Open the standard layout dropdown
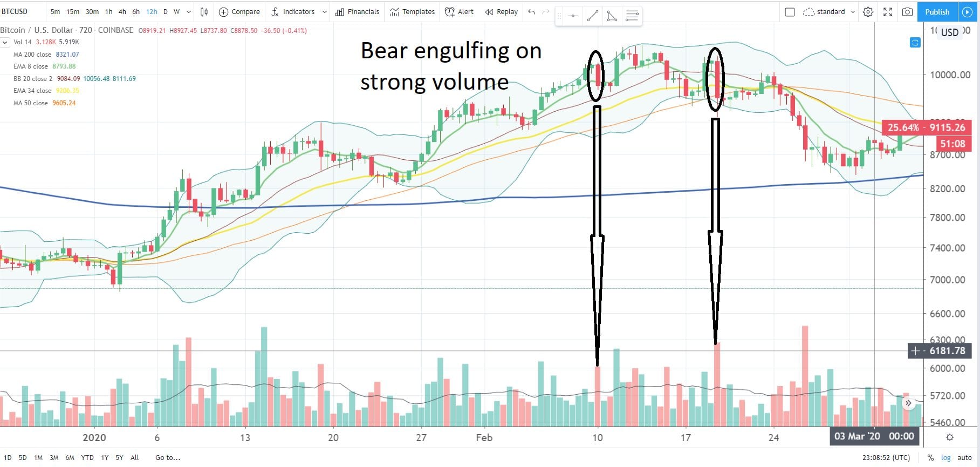The image size is (980, 467). [x=829, y=12]
